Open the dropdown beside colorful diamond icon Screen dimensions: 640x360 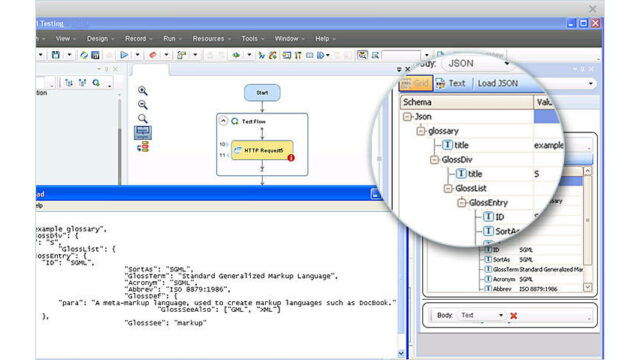(249, 55)
